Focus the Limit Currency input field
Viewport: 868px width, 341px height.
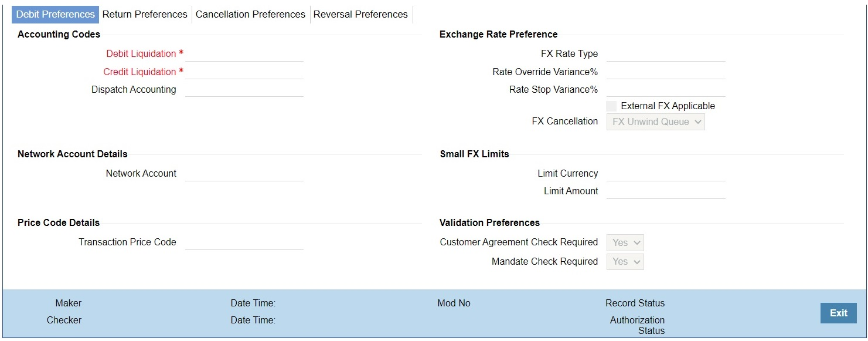(x=666, y=174)
